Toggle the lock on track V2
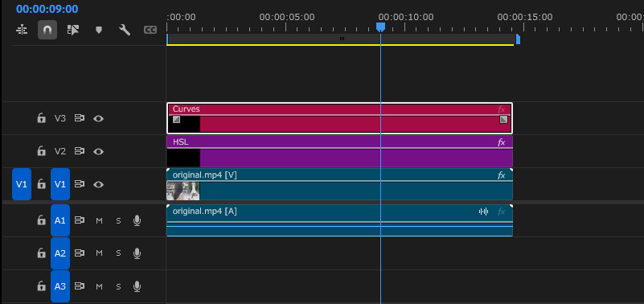This screenshot has height=304, width=644. pos(41,151)
